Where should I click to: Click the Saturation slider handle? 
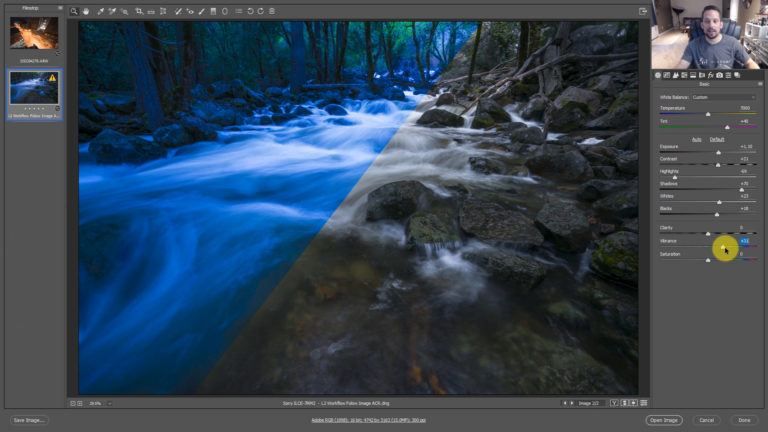tap(708, 260)
